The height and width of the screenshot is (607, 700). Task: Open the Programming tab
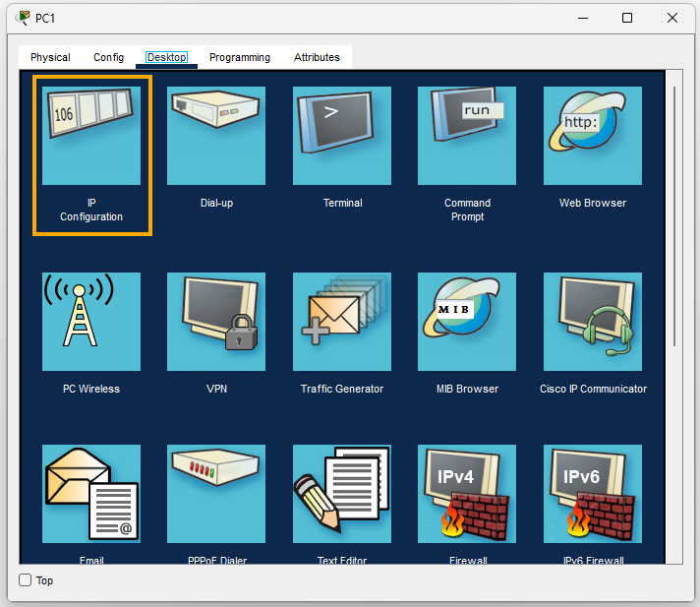[x=240, y=57]
